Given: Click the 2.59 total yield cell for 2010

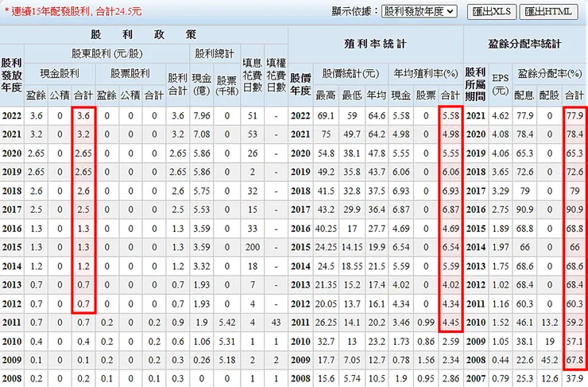Looking at the screenshot, I should [x=451, y=341].
